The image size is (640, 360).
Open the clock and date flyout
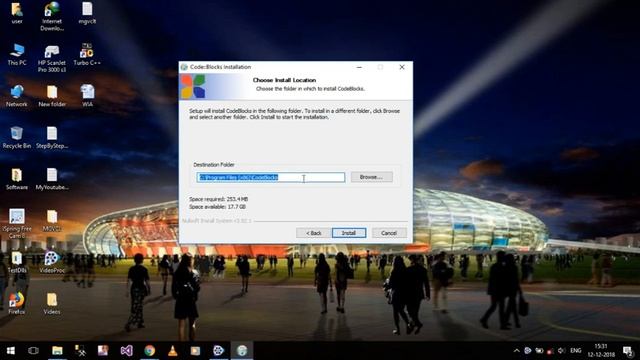point(601,351)
